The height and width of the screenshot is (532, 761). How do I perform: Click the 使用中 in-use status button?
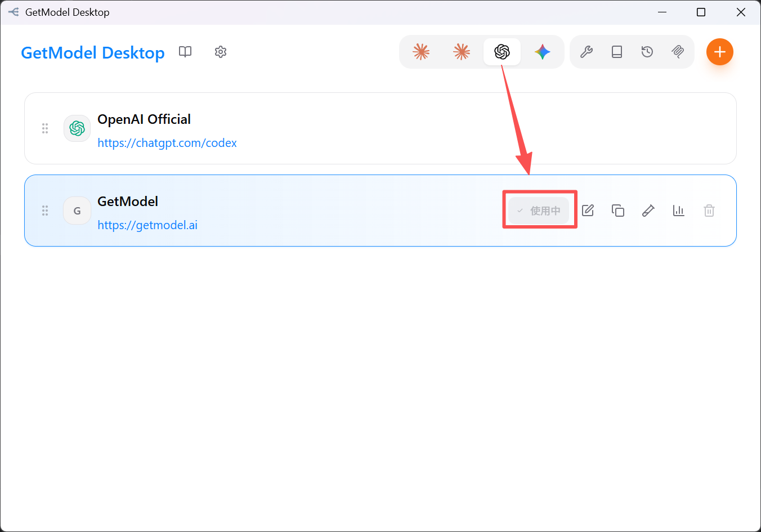[x=539, y=211]
